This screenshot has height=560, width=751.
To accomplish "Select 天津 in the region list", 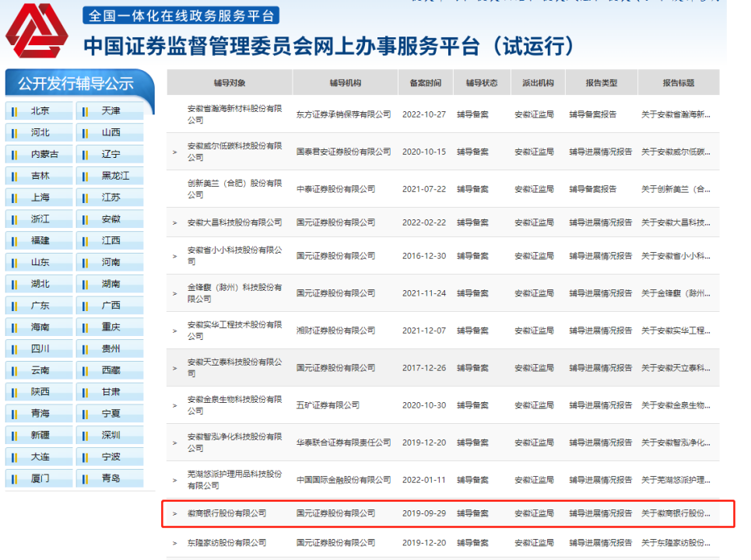I will pos(110,111).
